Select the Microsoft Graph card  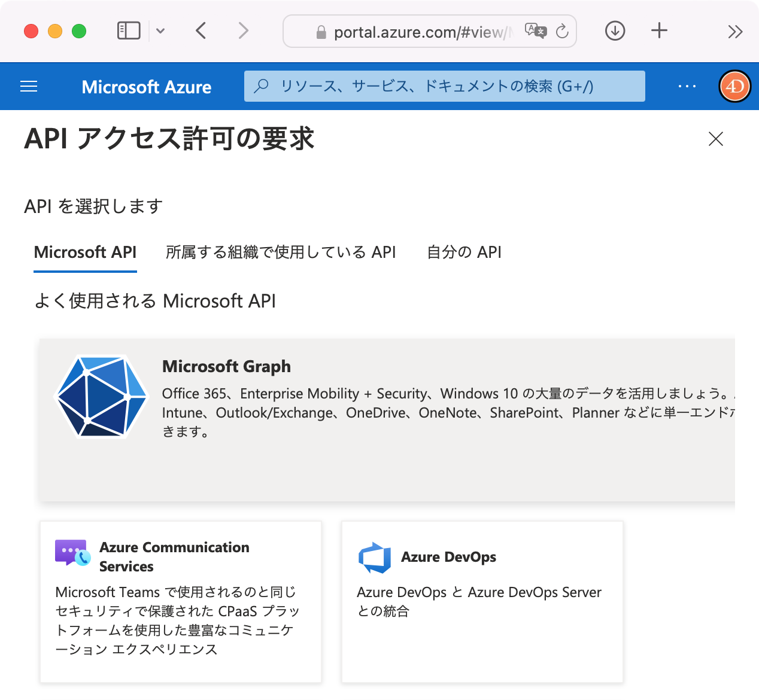[x=387, y=419]
